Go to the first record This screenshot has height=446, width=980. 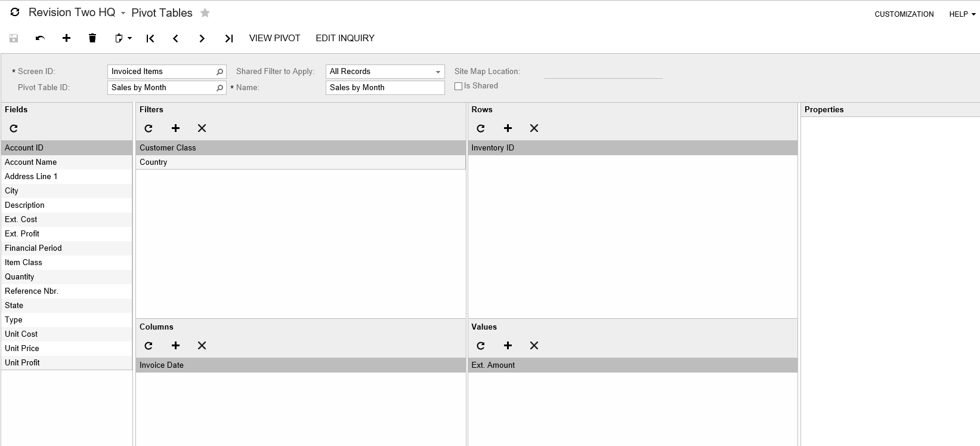[x=150, y=38]
